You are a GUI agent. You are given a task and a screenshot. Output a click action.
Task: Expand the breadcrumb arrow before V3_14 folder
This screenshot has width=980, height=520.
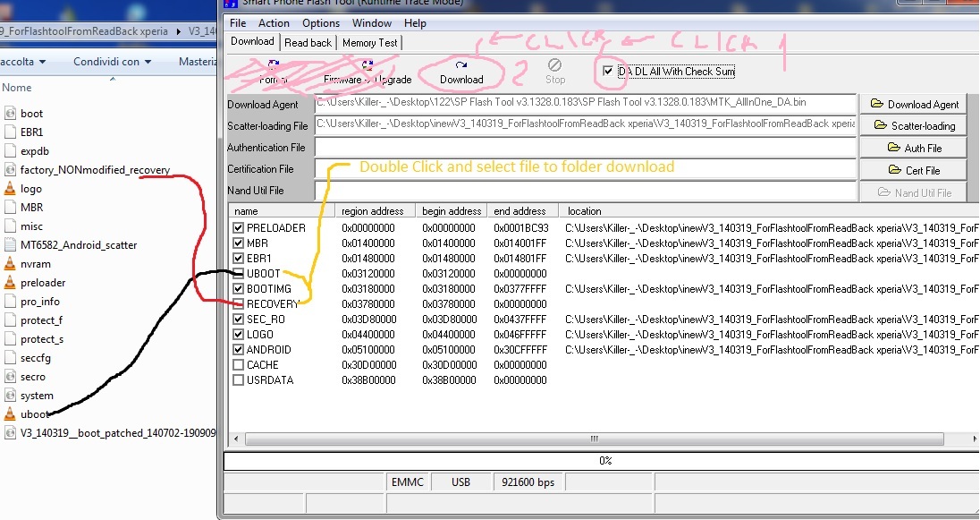[179, 30]
